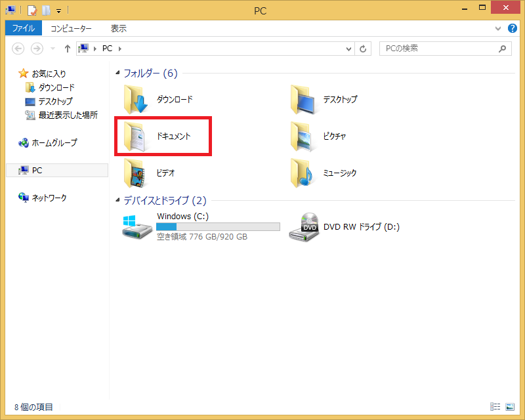Click the refresh button beside address bar

(x=364, y=49)
